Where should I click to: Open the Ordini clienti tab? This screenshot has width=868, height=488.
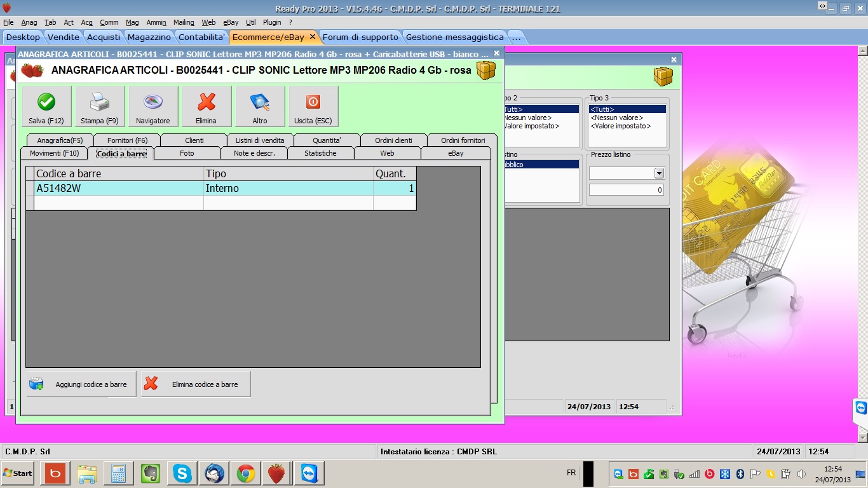point(393,140)
